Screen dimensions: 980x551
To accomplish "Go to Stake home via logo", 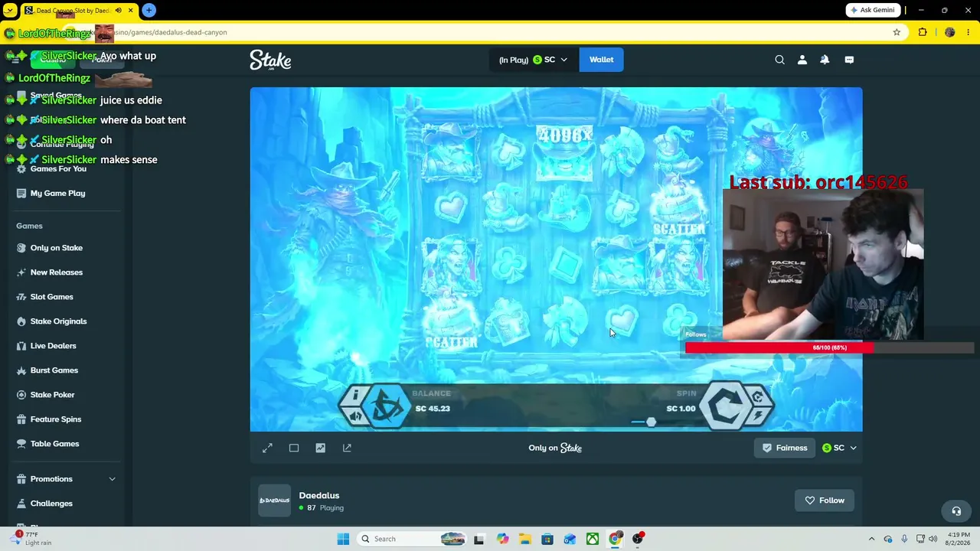I will point(270,60).
